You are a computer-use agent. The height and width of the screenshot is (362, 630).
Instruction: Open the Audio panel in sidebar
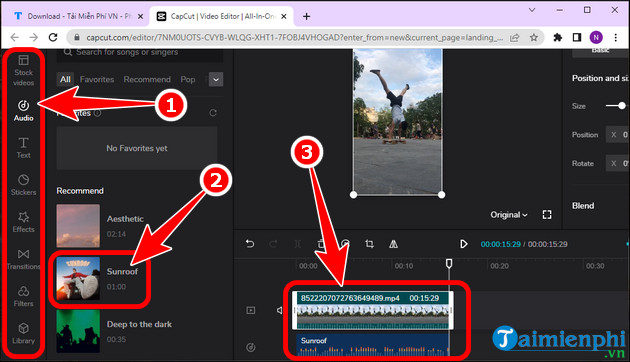[x=23, y=110]
